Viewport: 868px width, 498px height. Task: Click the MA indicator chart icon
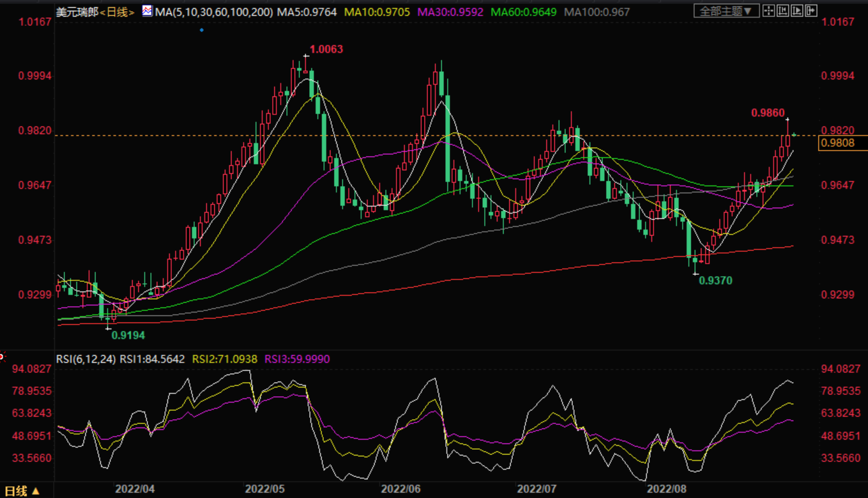(x=147, y=11)
